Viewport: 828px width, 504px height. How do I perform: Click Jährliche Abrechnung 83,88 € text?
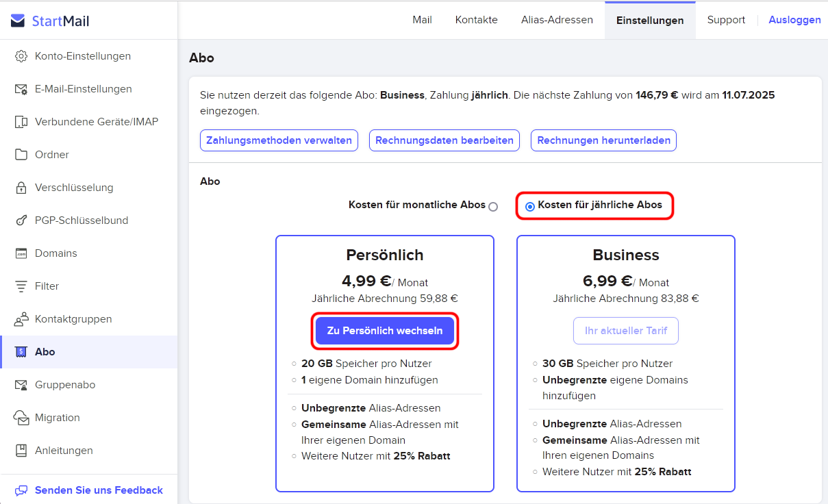[626, 299]
